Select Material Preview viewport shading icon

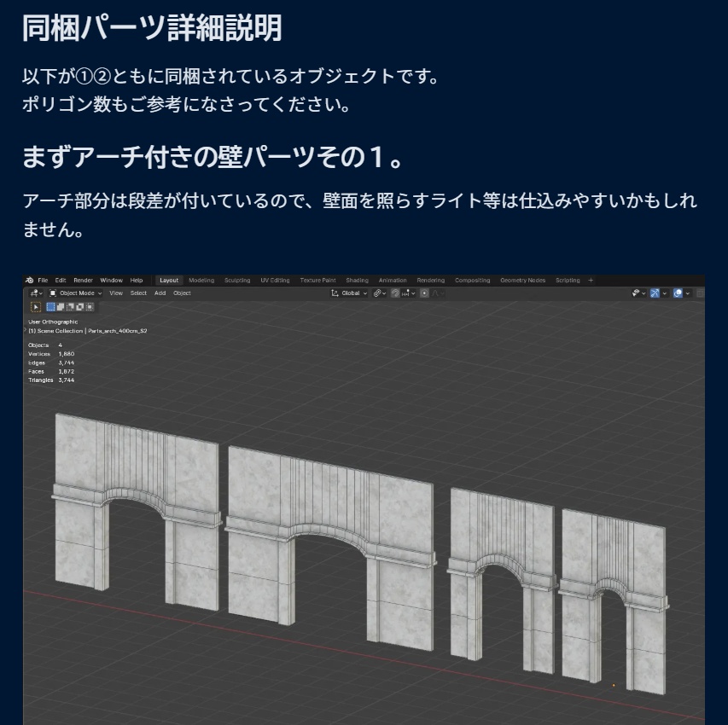point(724,293)
